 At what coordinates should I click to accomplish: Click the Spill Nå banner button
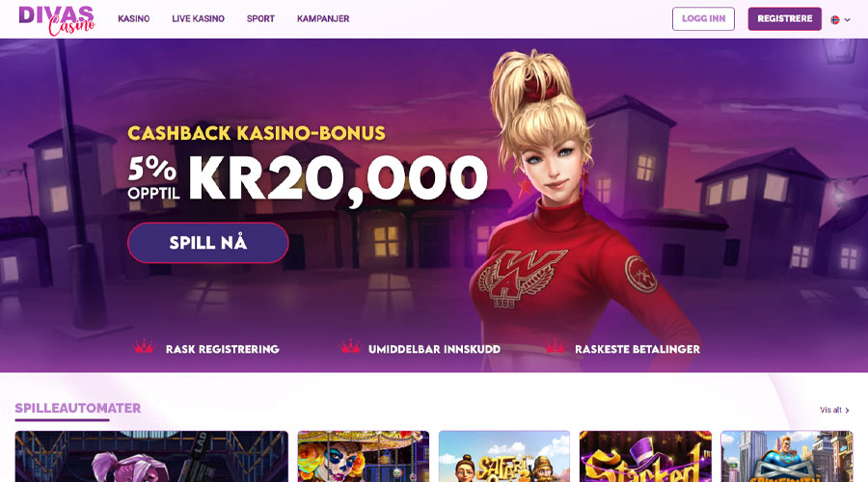coord(208,243)
